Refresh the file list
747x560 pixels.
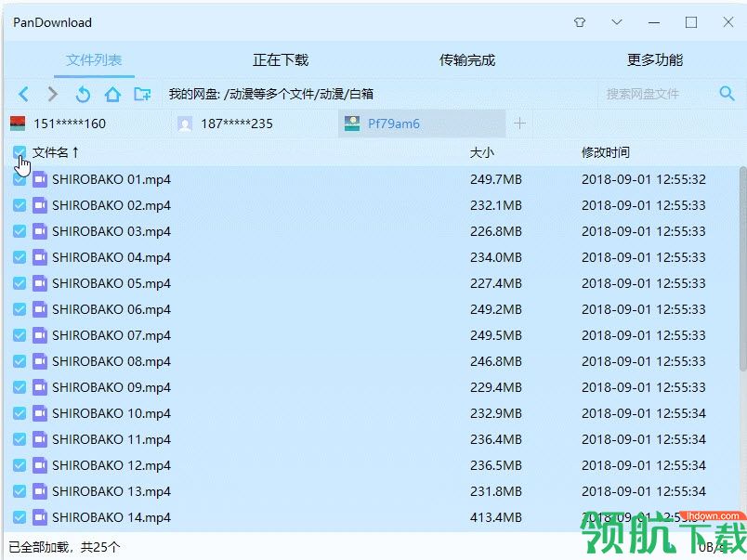coord(83,94)
